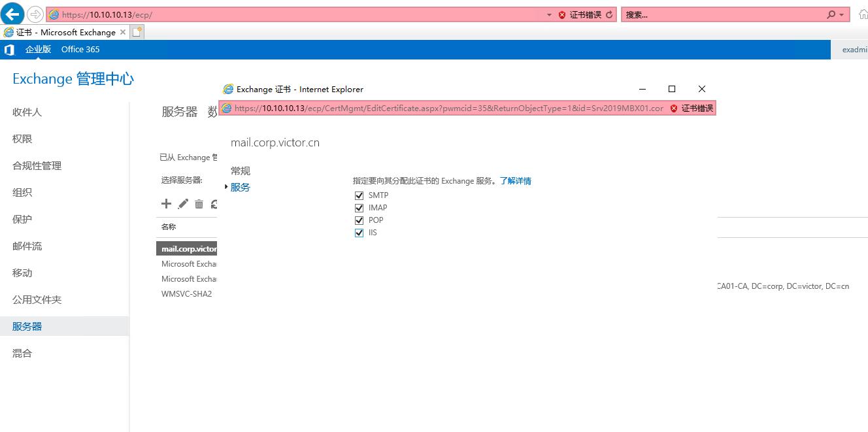Expand the 服务 section in certificate dialog

(x=241, y=187)
